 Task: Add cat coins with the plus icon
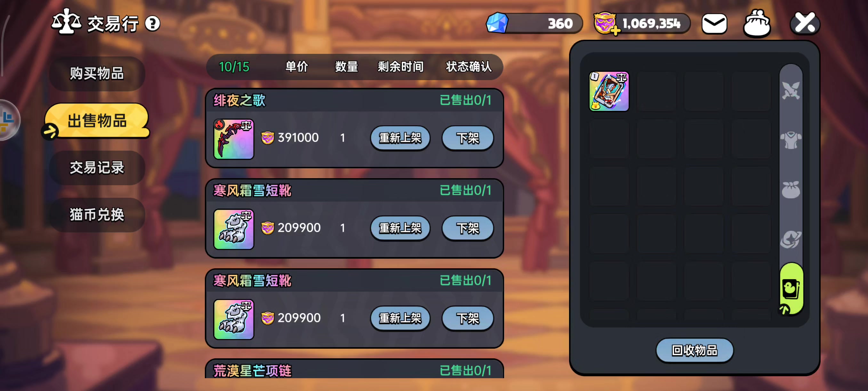[x=615, y=31]
